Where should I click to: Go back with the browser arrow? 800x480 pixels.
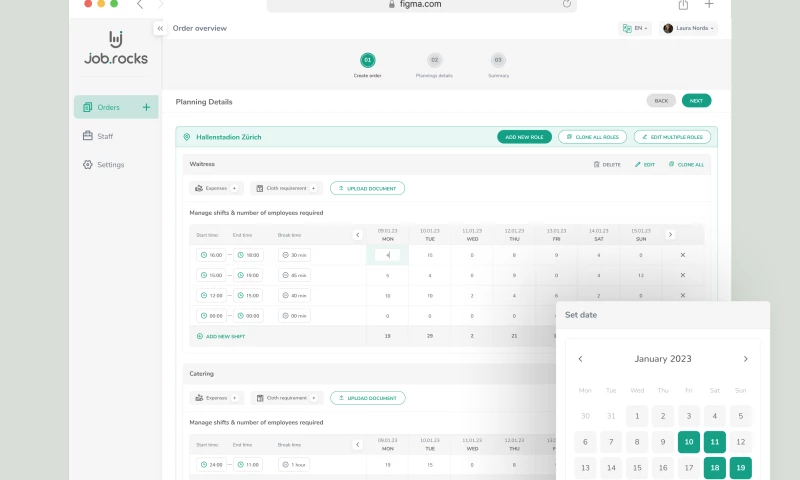140,5
